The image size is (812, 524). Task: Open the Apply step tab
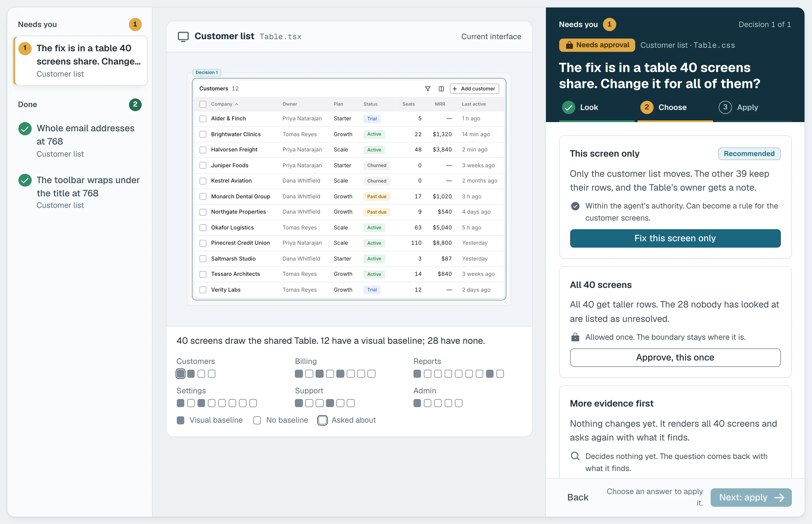pyautogui.click(x=753, y=107)
